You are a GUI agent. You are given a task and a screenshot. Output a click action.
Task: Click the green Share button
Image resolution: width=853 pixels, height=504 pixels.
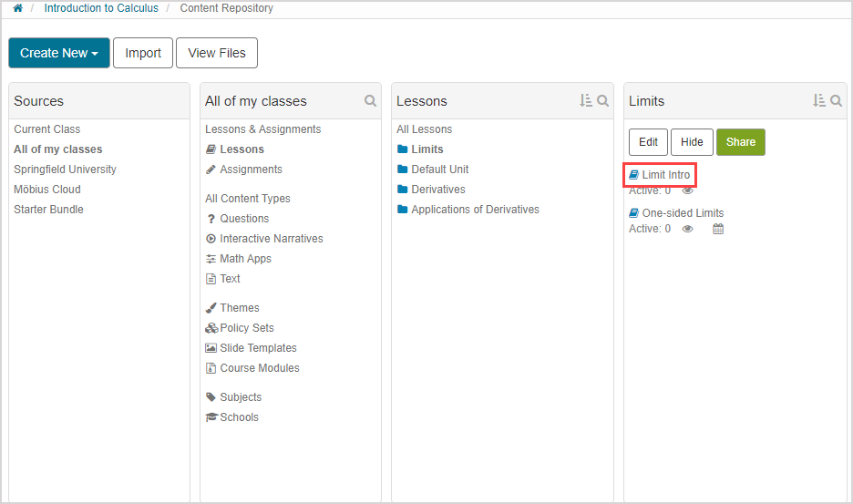[740, 142]
